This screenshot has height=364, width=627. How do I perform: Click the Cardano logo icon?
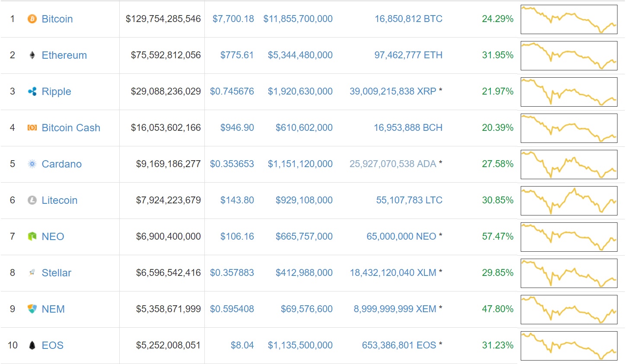pos(32,164)
